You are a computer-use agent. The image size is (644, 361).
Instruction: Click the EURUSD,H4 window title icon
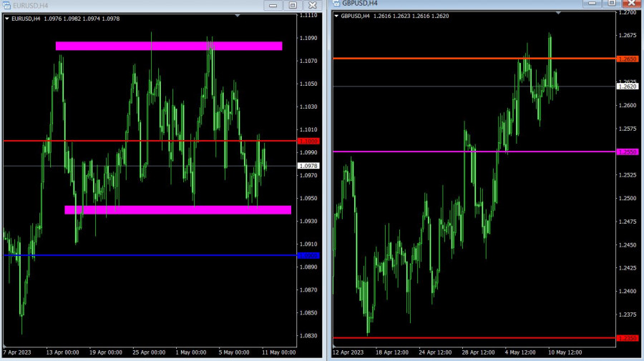[7, 6]
